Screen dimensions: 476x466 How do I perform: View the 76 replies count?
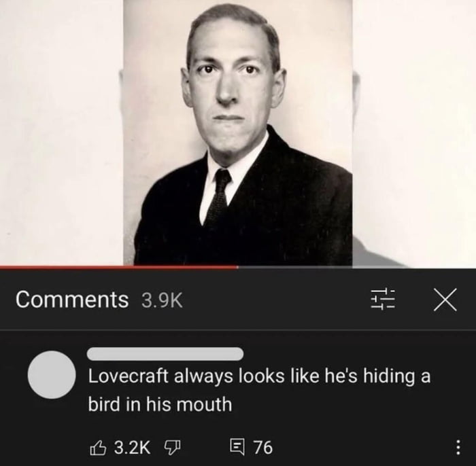click(263, 448)
